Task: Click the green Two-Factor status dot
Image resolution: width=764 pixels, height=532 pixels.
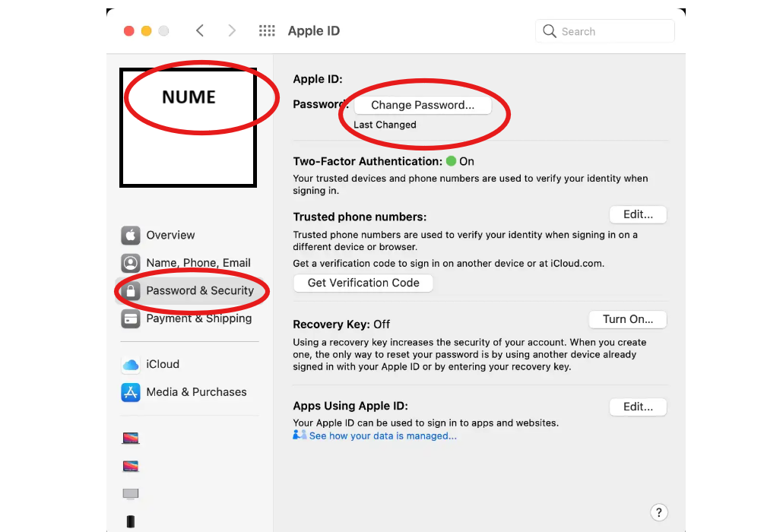Action: click(452, 161)
